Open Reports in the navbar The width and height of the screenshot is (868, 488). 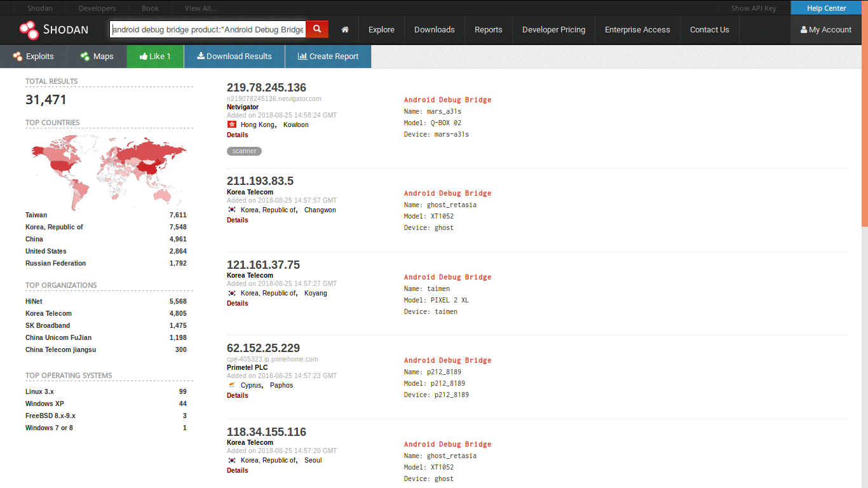(x=489, y=30)
